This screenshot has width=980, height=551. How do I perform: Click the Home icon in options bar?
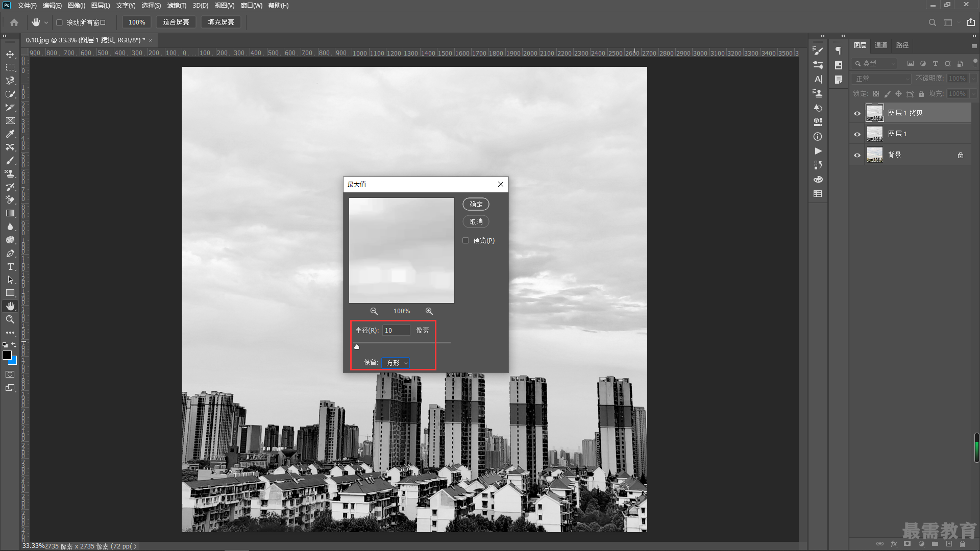pyautogui.click(x=14, y=22)
